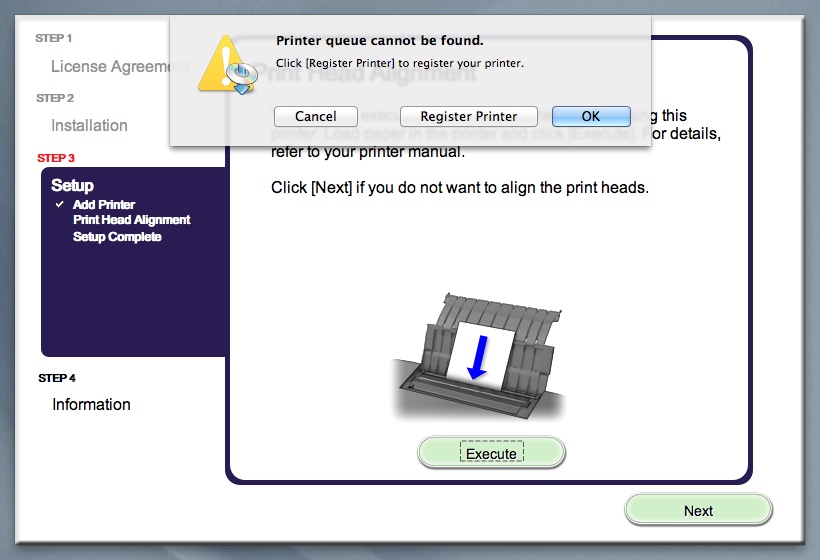Select Print Head Alignment in the sidebar
The width and height of the screenshot is (820, 560).
[x=131, y=220]
